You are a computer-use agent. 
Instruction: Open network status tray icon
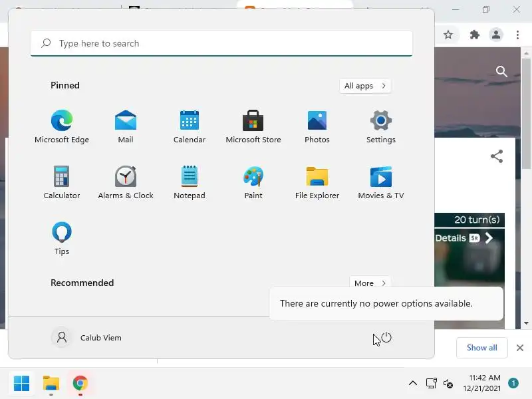pos(431,384)
